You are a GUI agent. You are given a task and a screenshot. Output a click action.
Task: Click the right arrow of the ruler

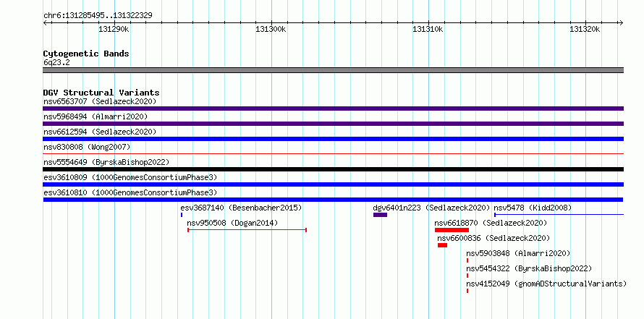coord(621,22)
